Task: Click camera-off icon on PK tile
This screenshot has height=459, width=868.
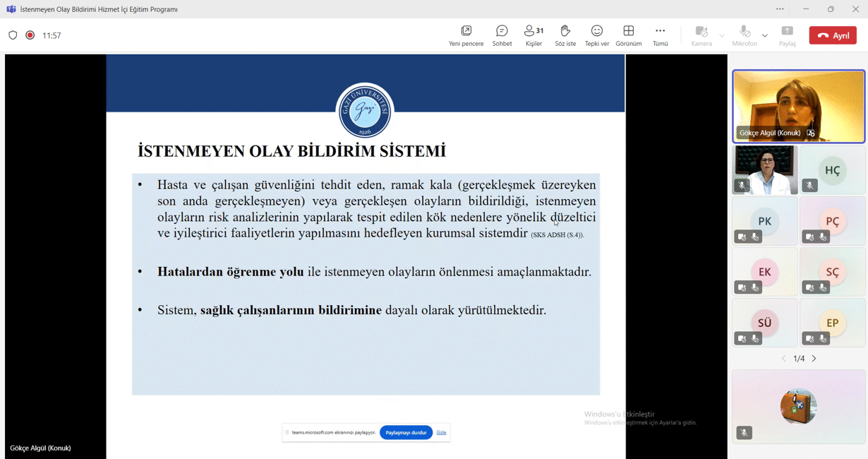Action: pyautogui.click(x=742, y=238)
